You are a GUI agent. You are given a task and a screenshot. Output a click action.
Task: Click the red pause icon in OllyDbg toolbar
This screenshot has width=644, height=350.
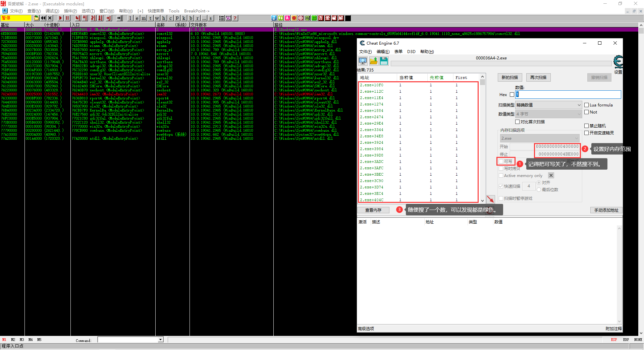tap(67, 18)
